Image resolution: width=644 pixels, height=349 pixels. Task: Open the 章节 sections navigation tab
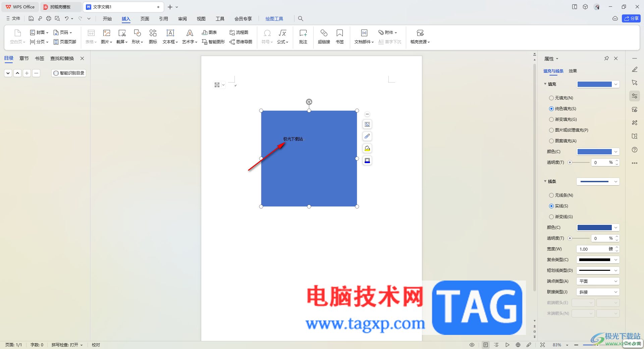tap(24, 58)
